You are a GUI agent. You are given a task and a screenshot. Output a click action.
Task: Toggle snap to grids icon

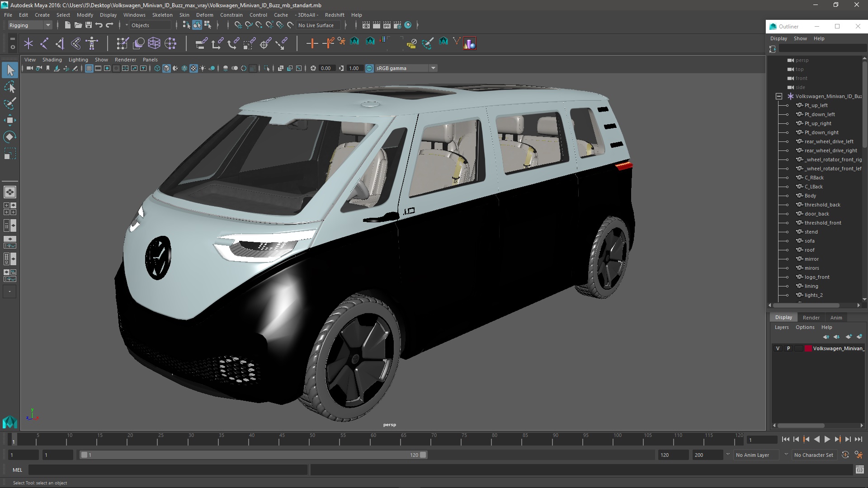238,25
